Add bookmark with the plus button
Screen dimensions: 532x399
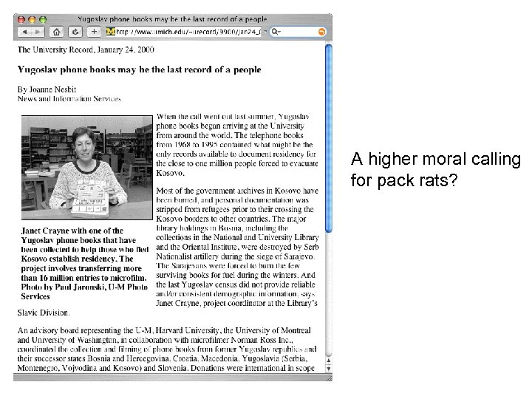tap(94, 32)
